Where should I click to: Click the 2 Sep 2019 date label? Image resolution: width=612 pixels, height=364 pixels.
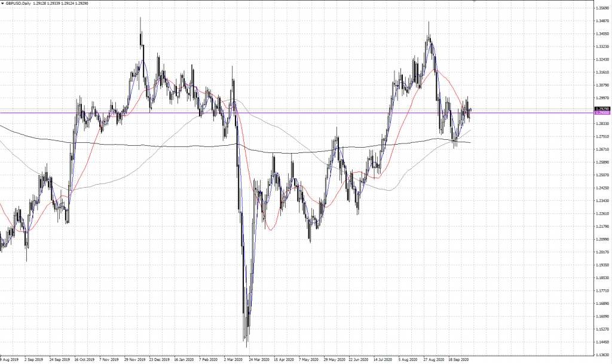tap(33, 360)
